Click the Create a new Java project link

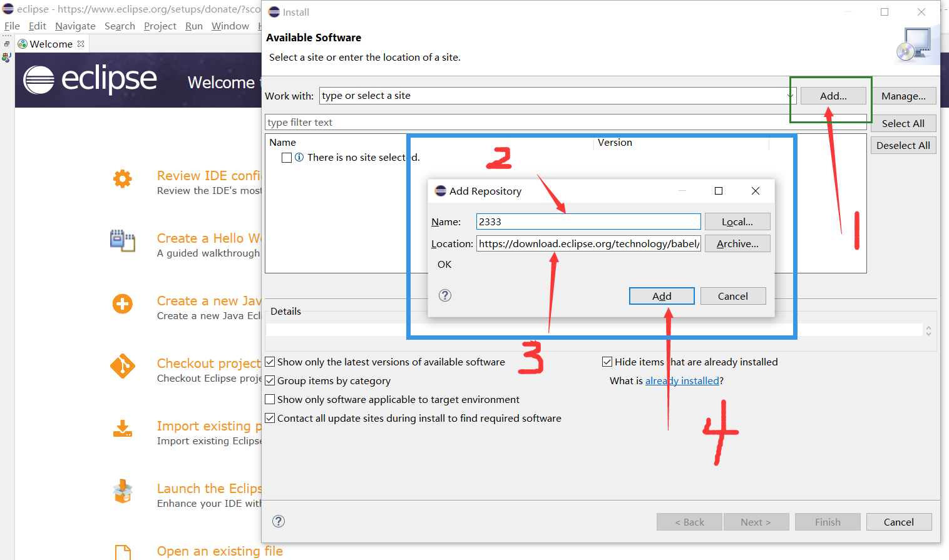208,301
